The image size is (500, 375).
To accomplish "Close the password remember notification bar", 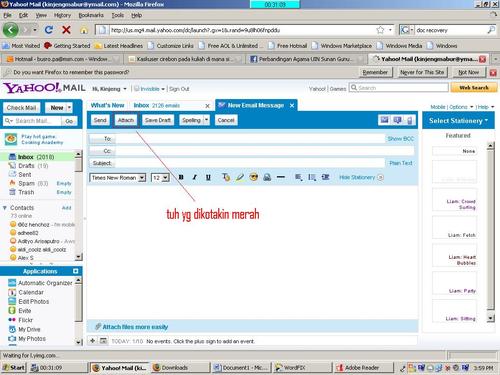I will pyautogui.click(x=493, y=72).
